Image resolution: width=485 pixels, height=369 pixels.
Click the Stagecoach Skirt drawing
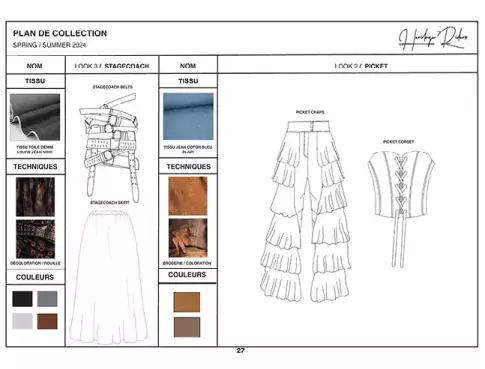[109, 277]
